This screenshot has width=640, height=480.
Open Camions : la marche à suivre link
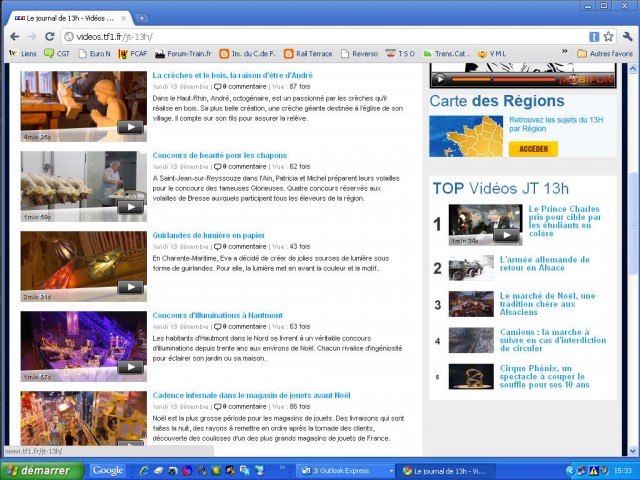tap(553, 340)
